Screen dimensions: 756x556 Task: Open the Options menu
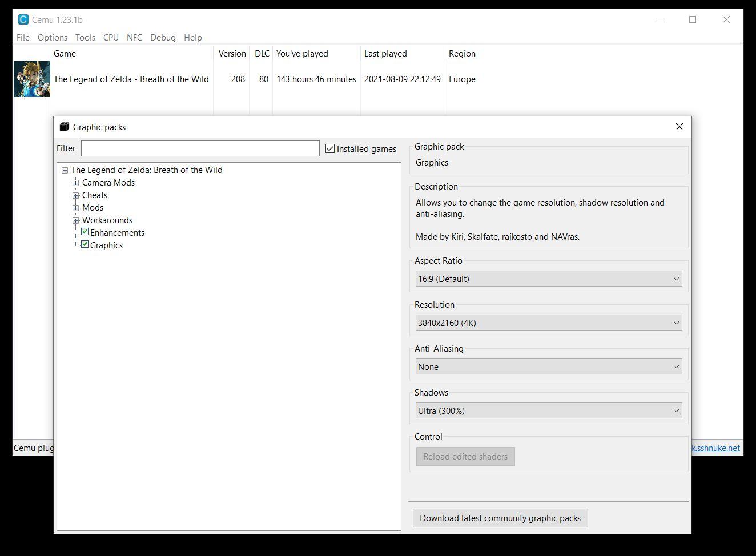point(53,37)
